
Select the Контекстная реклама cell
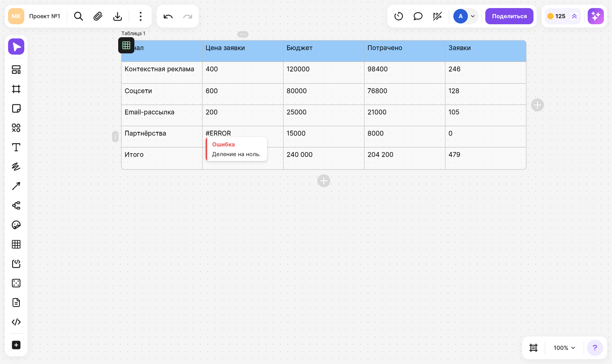(162, 72)
